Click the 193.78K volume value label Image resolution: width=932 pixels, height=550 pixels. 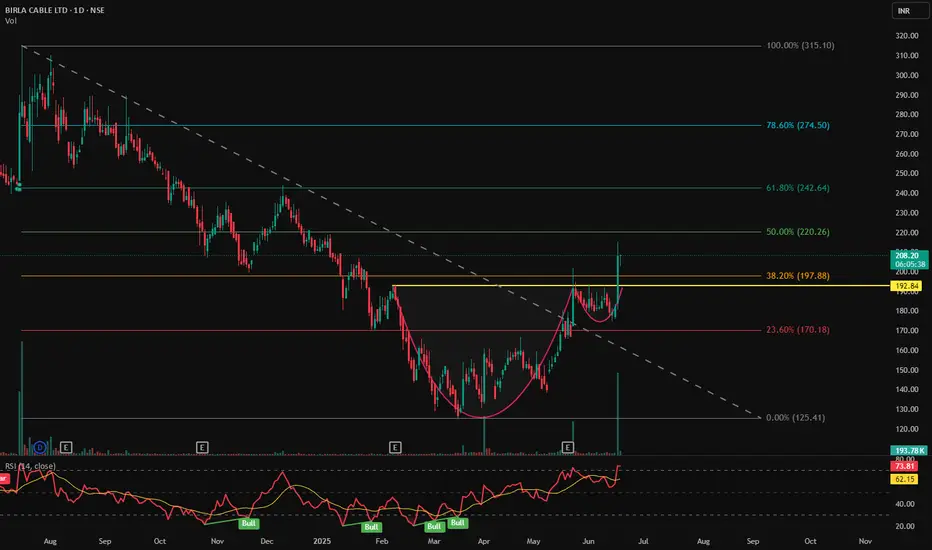coord(909,451)
